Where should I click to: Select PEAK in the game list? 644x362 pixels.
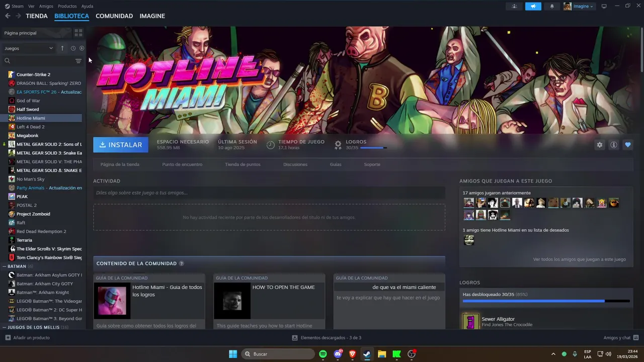[41, 197]
